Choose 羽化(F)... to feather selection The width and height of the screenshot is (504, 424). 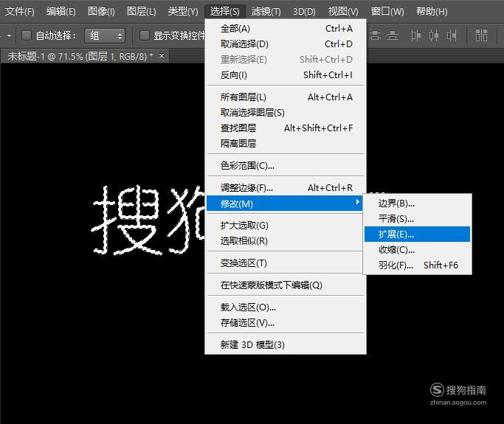pos(417,265)
